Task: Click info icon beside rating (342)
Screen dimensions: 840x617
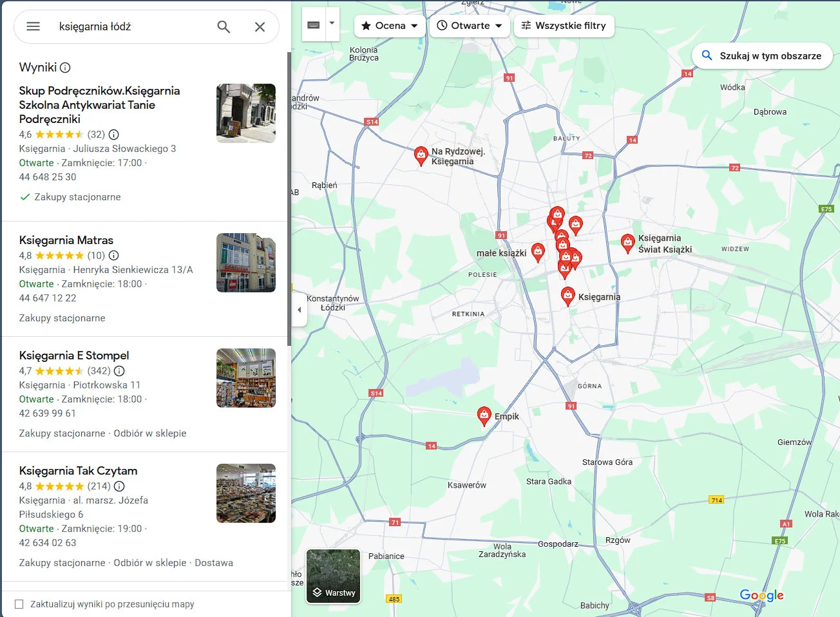Action: tap(119, 371)
